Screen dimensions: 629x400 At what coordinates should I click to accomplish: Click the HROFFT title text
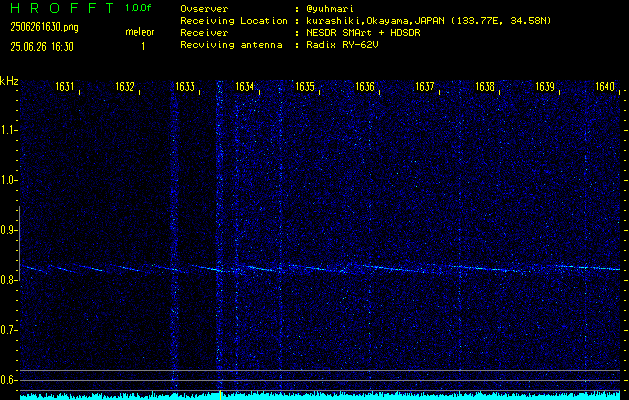pyautogui.click(x=62, y=8)
